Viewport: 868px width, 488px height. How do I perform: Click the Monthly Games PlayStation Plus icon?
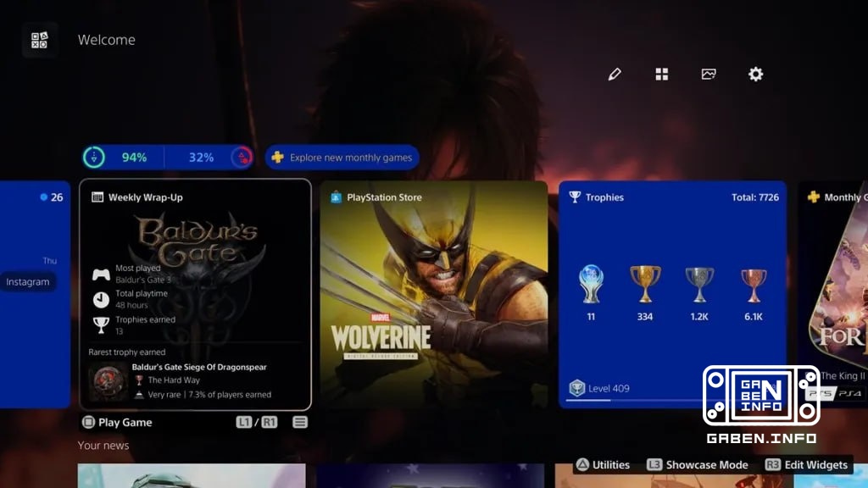click(x=813, y=197)
